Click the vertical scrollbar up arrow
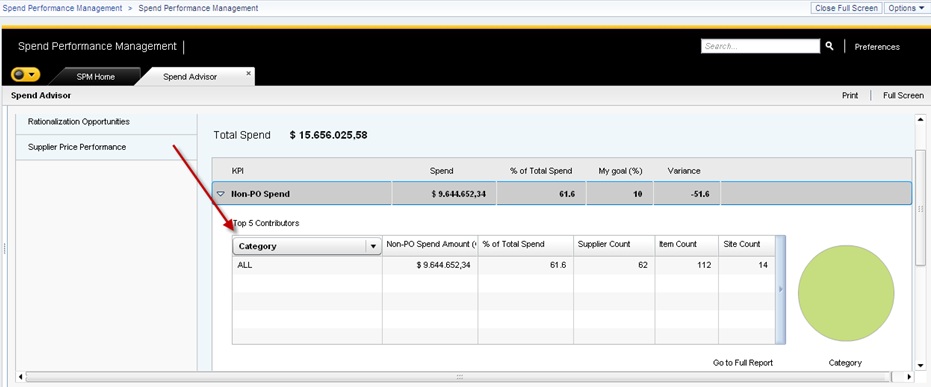This screenshot has width=931, height=387. coord(920,120)
